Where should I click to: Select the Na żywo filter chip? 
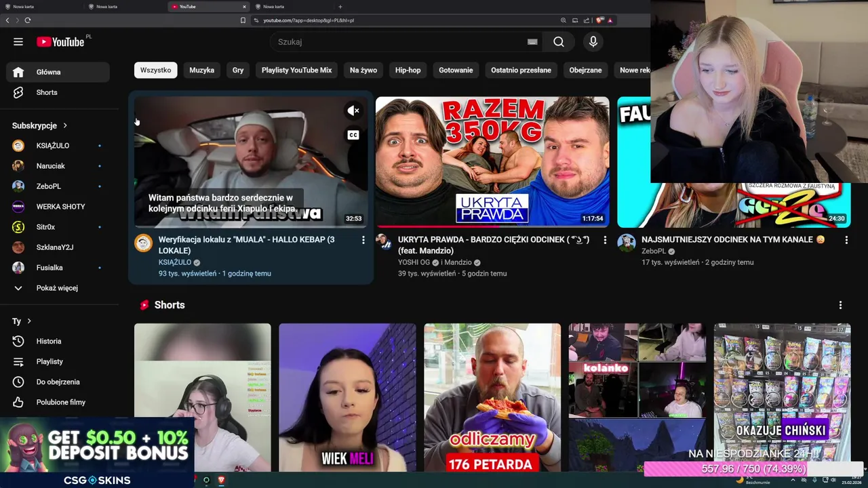[x=363, y=70]
